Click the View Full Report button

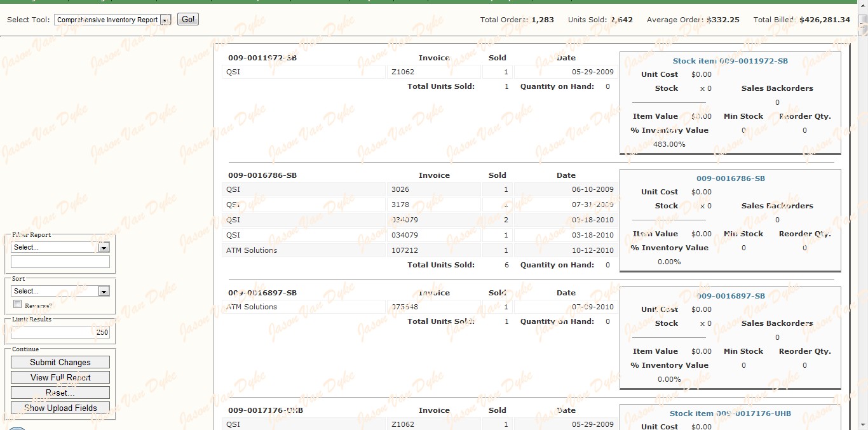coord(60,377)
